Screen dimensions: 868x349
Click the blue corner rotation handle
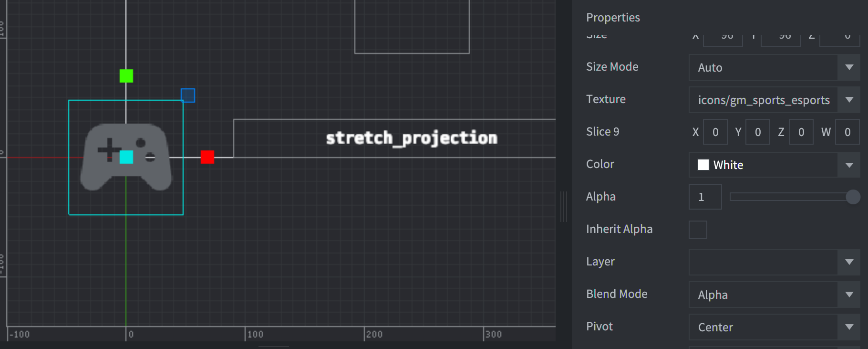click(x=188, y=95)
